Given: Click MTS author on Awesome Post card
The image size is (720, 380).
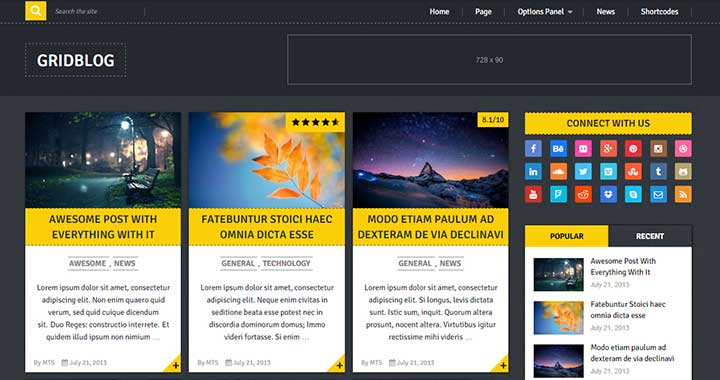Looking at the screenshot, I should (x=49, y=363).
